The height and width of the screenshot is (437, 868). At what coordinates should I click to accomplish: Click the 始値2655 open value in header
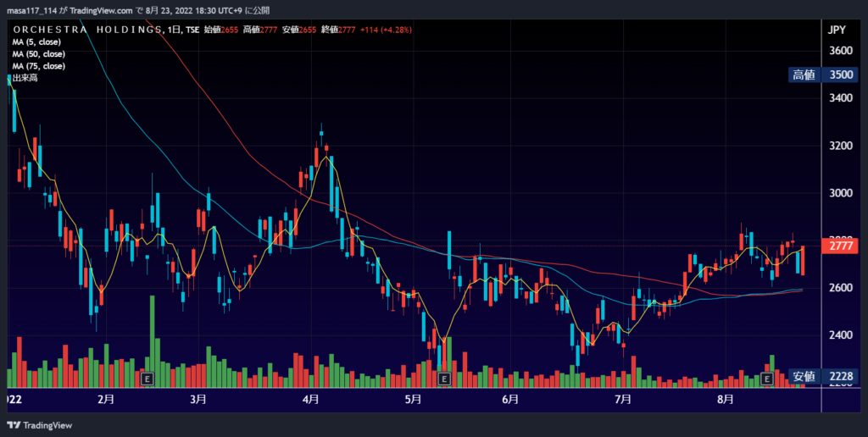pyautogui.click(x=221, y=30)
